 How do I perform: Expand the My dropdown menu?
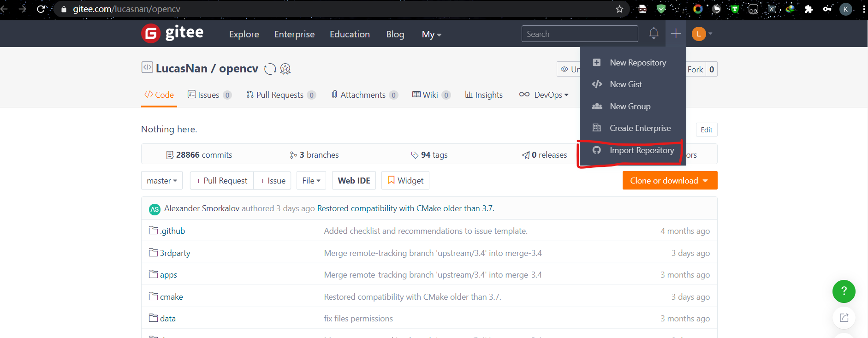pyautogui.click(x=431, y=35)
